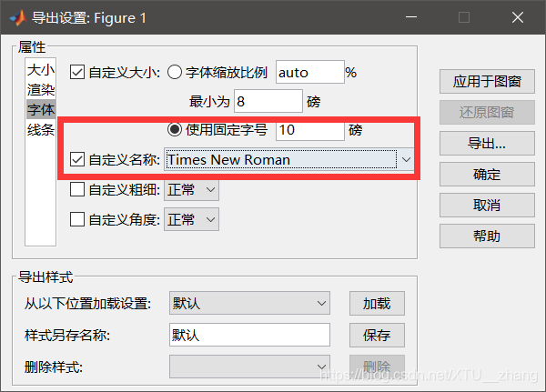546x392 pixels.
Task: Open the Times New Roman font name dropdown
Action: [x=288, y=160]
